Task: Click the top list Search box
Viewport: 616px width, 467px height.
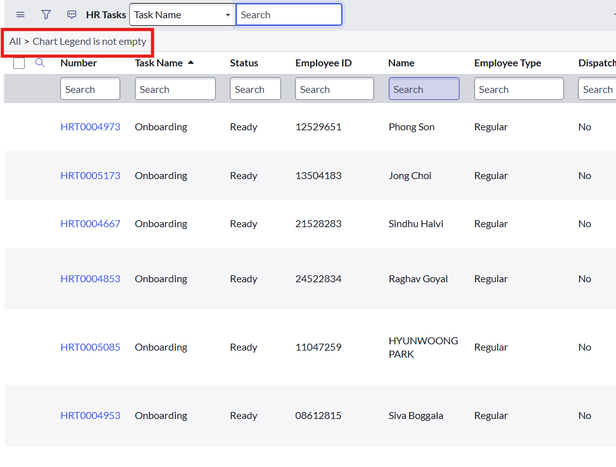Action: click(x=289, y=15)
